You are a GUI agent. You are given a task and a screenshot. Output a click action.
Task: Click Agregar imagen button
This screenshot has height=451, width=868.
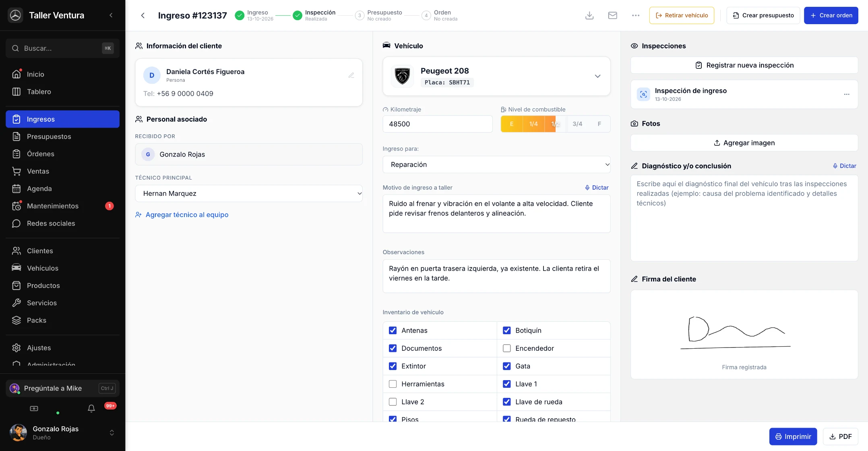[x=744, y=143]
